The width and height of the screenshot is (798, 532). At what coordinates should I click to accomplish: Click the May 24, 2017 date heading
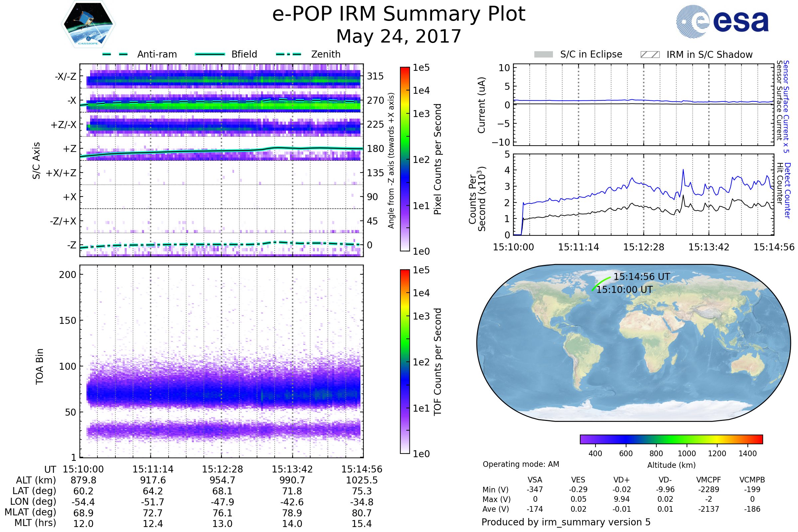[399, 36]
